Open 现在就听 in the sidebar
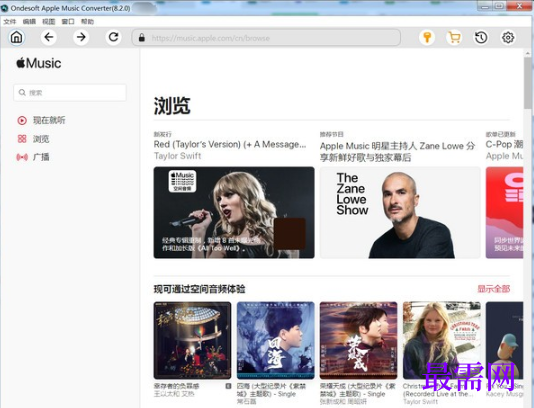The height and width of the screenshot is (408, 534). point(41,120)
